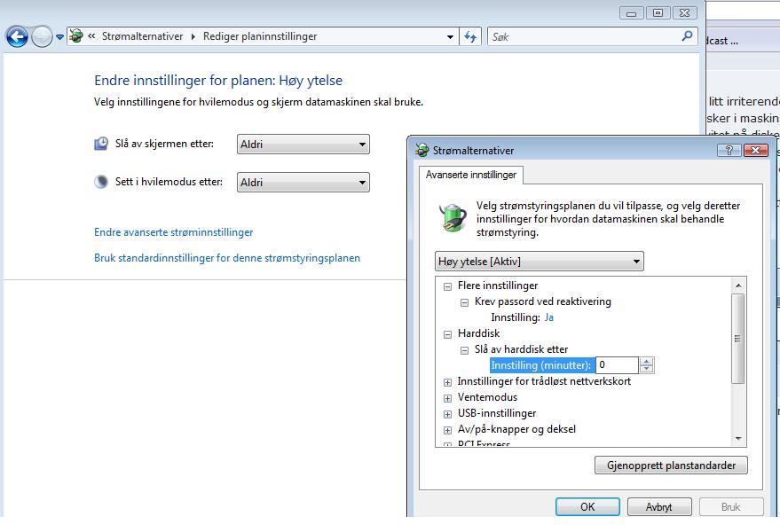This screenshot has height=532, width=780.
Task: Open Endre avanserte strøminnstillinger link
Action: [x=174, y=232]
